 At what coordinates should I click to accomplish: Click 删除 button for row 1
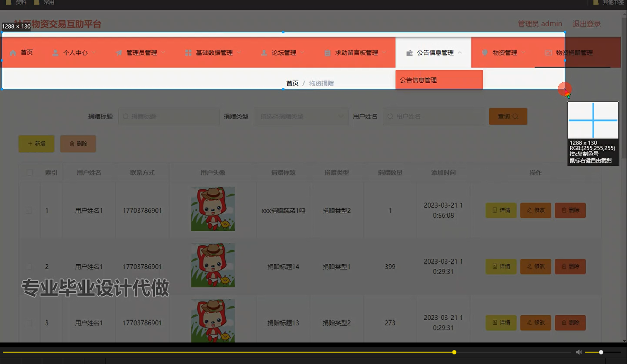570,210
